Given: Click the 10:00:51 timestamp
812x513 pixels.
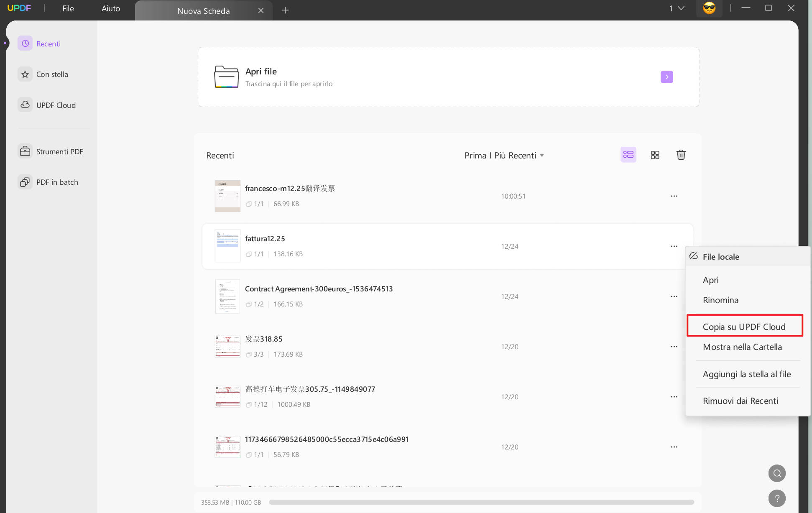Looking at the screenshot, I should pos(513,197).
